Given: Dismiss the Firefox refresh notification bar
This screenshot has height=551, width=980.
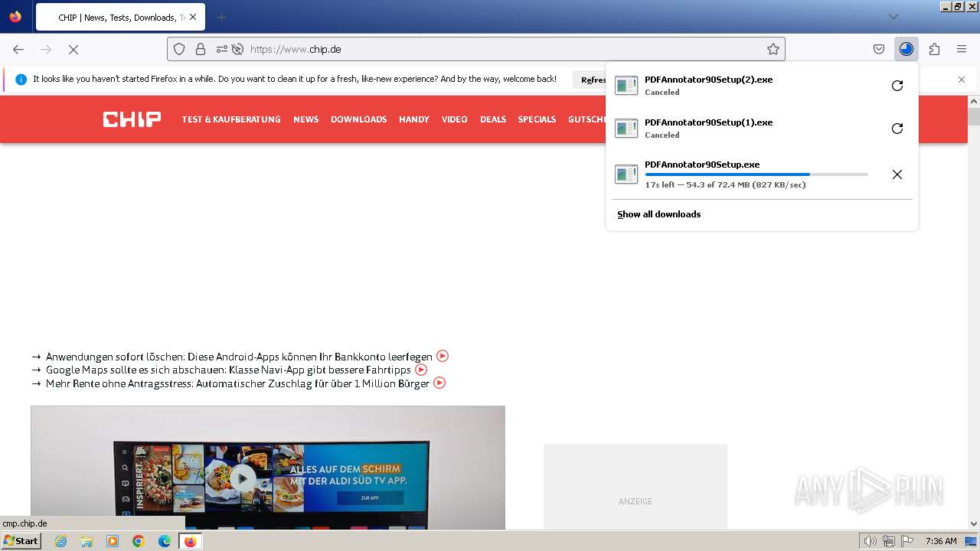Looking at the screenshot, I should [x=962, y=80].
